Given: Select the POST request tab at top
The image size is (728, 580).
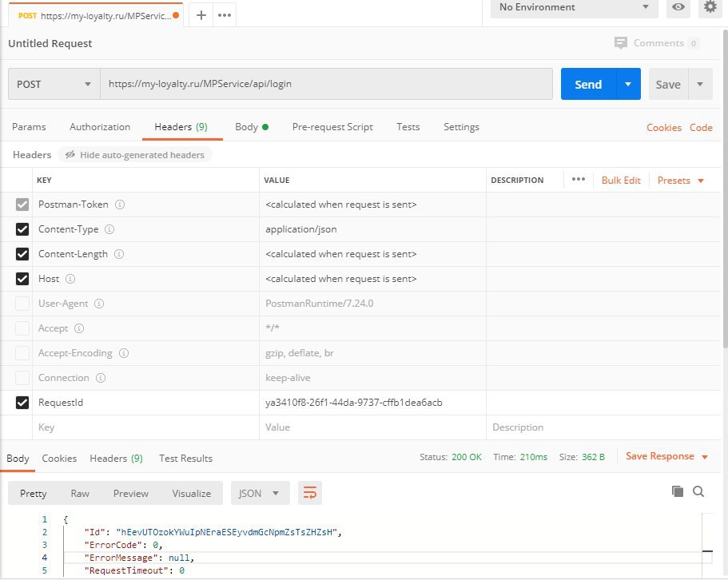Looking at the screenshot, I should tap(96, 15).
